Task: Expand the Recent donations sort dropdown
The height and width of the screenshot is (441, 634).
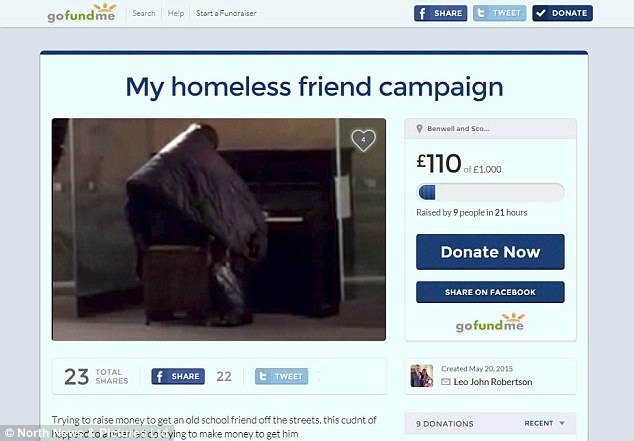Action: coord(544,423)
